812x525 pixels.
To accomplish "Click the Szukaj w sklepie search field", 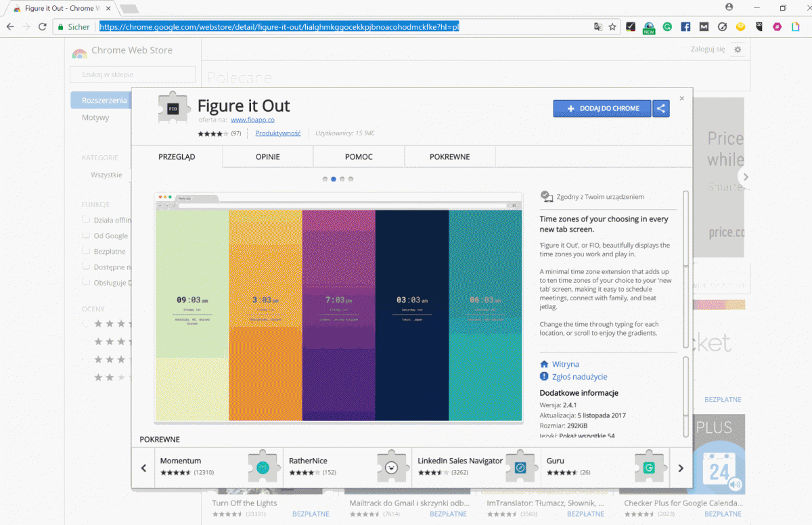I will click(x=133, y=74).
